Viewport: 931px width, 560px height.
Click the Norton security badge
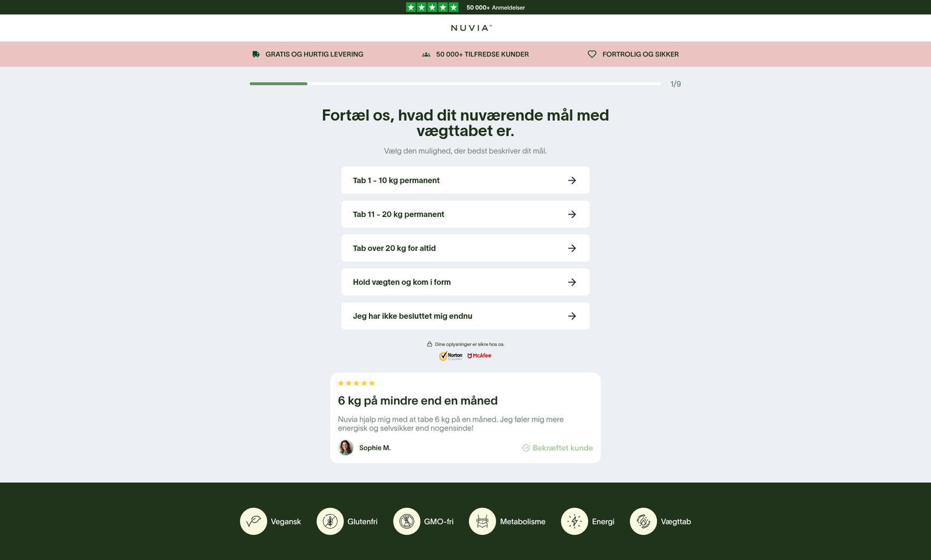coord(451,355)
